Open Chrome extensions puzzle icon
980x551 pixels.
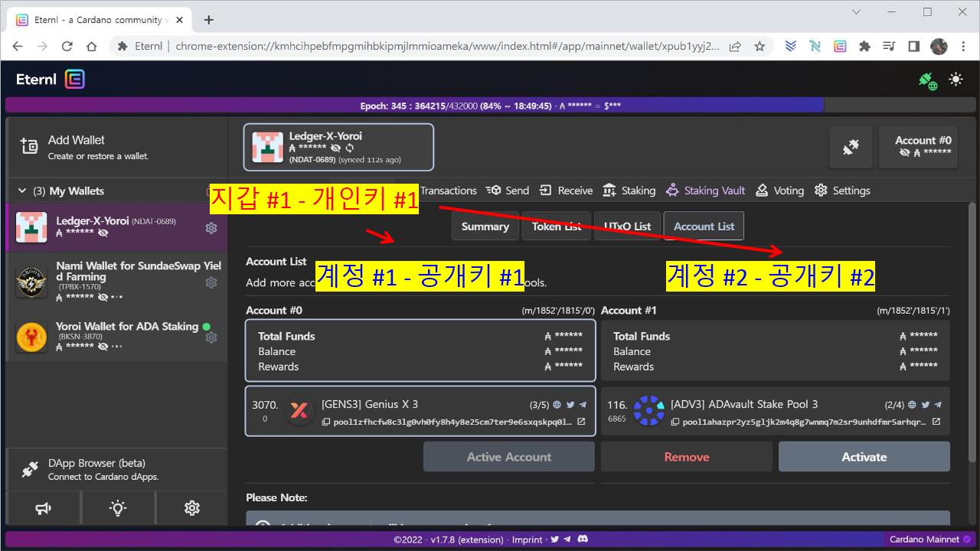coord(864,46)
